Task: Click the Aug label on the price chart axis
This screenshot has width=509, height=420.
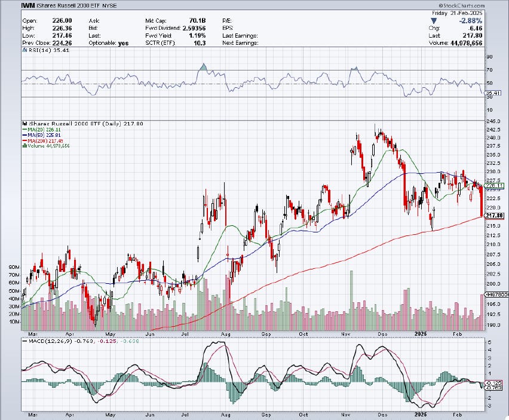Action: (225, 333)
